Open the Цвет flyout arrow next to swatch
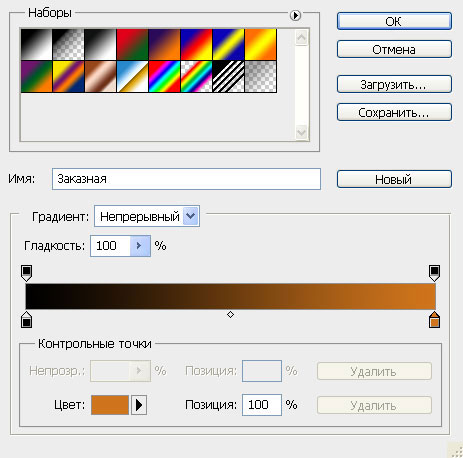This screenshot has width=463, height=458. pyautogui.click(x=139, y=405)
